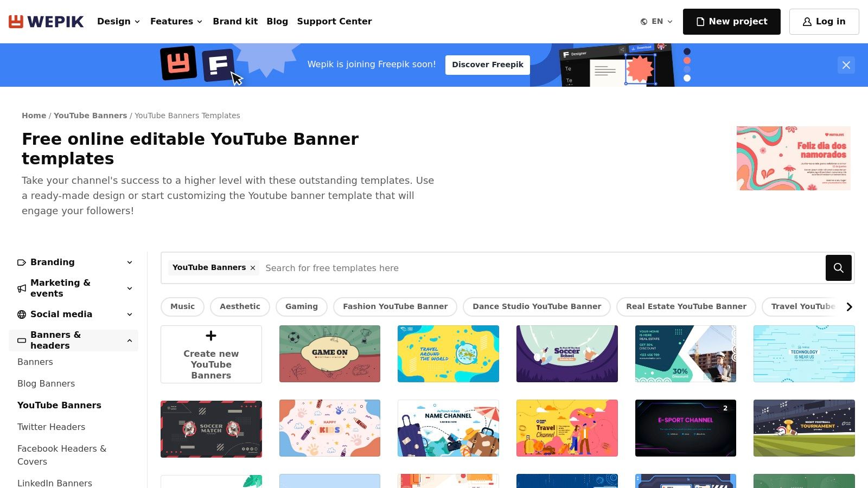Click the Log in button
The width and height of the screenshot is (868, 488).
pyautogui.click(x=824, y=22)
